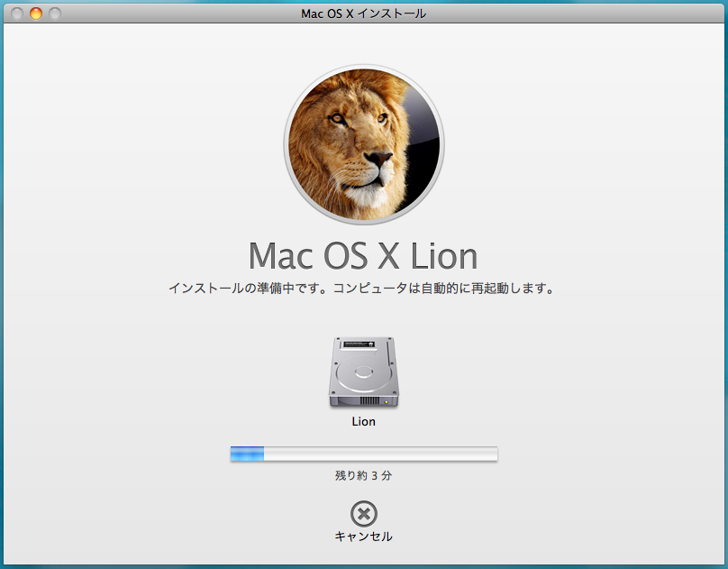Select the Lion hard drive icon

click(x=363, y=372)
